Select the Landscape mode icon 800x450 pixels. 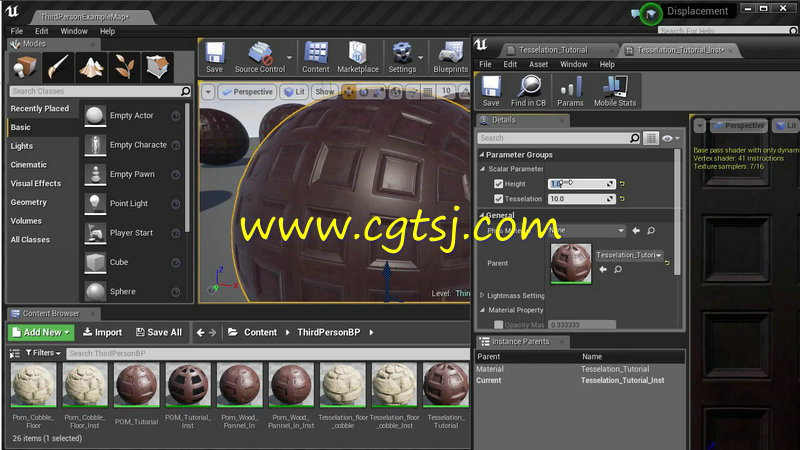pos(91,66)
